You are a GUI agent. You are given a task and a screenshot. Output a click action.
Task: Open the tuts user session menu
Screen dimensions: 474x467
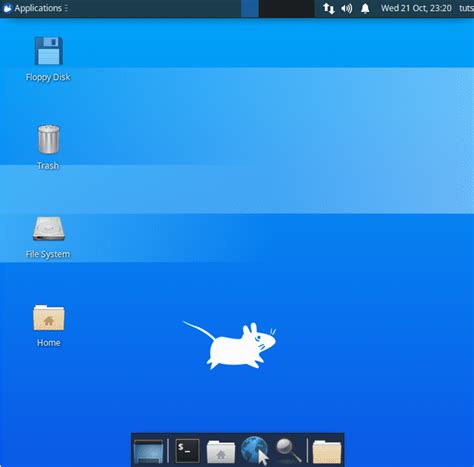[x=466, y=8]
